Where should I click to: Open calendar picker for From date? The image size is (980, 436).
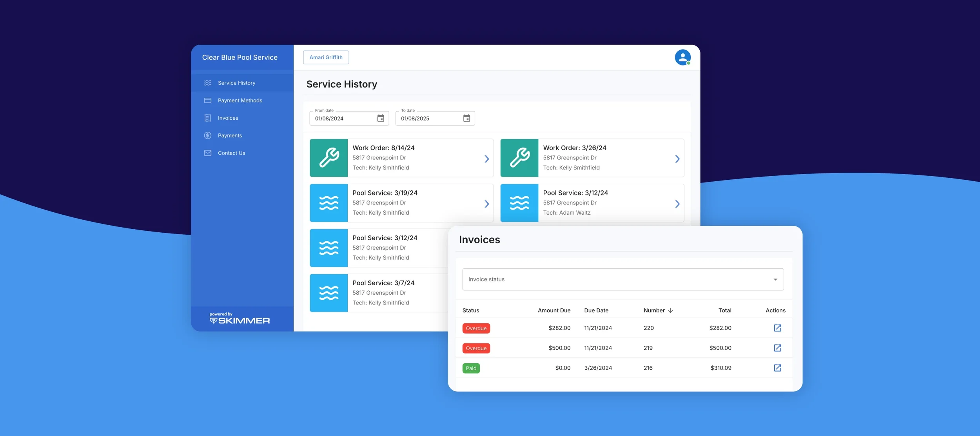pyautogui.click(x=381, y=118)
